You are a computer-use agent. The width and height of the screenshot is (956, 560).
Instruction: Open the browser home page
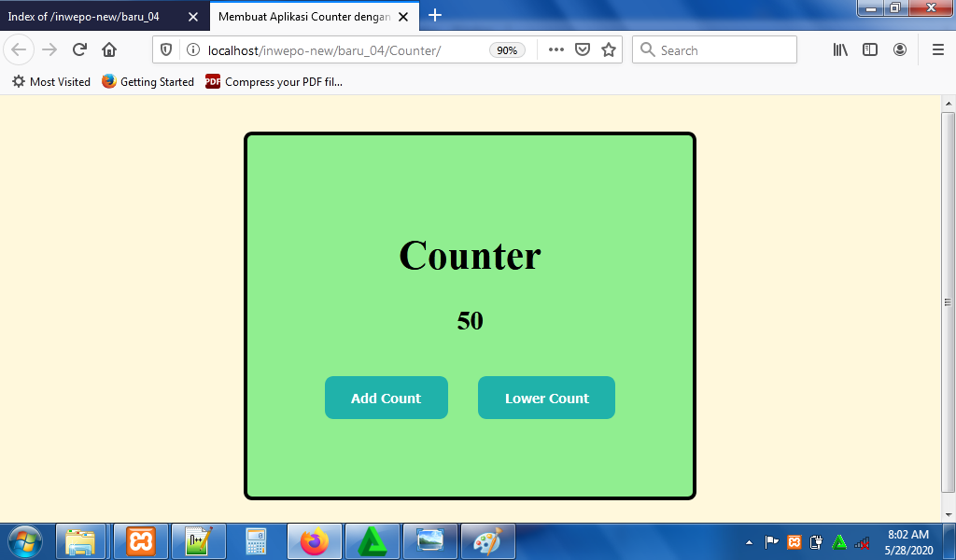click(x=109, y=50)
